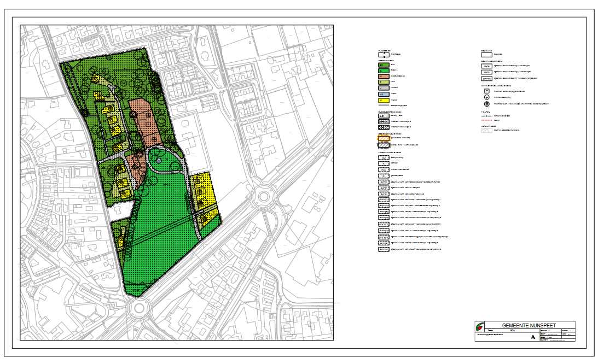
Task: Click the grey base map legend thumbnail
Action: pos(486,131)
